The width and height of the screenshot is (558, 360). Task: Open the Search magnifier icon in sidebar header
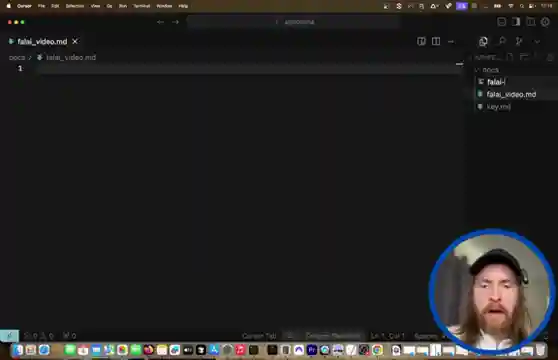click(502, 41)
